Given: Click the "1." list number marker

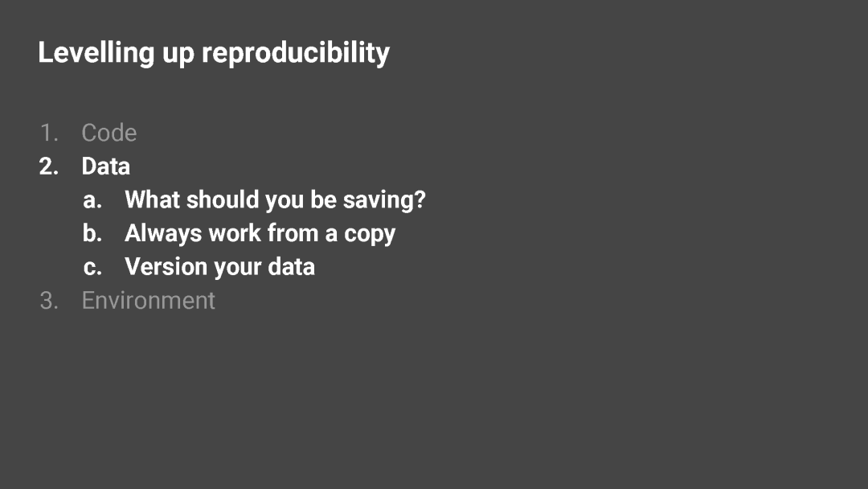Looking at the screenshot, I should coord(49,133).
